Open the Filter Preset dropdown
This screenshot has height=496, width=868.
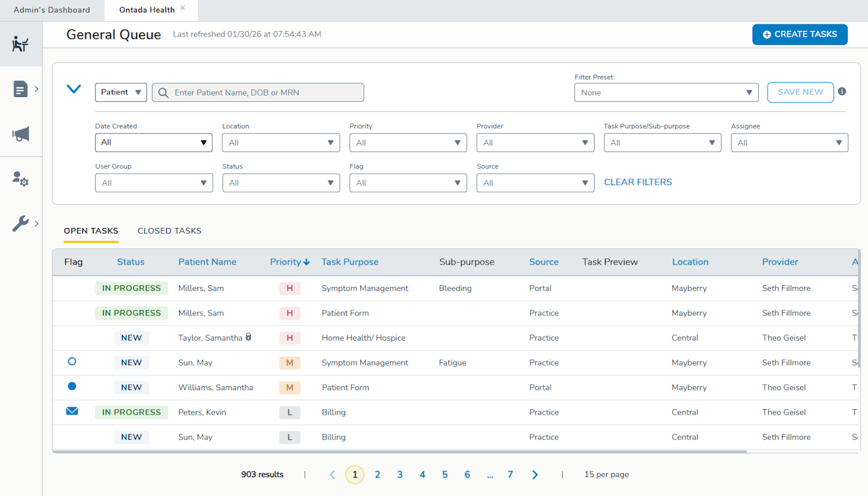pyautogui.click(x=666, y=92)
